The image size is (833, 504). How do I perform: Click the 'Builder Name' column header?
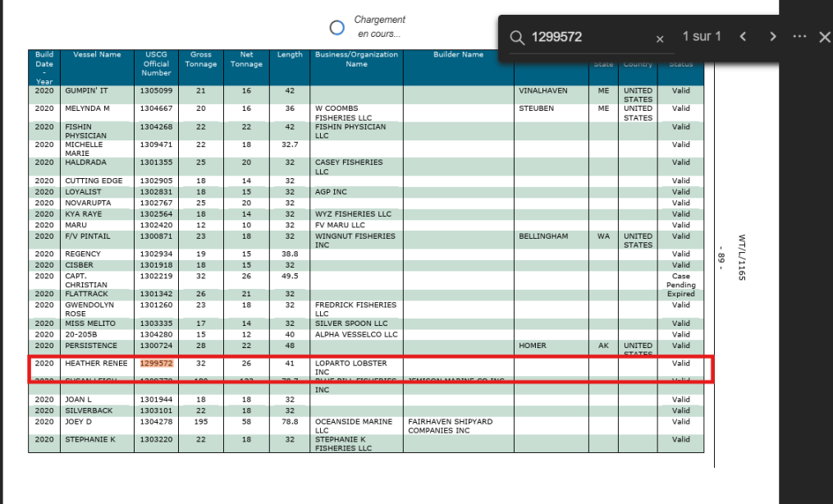pos(458,55)
